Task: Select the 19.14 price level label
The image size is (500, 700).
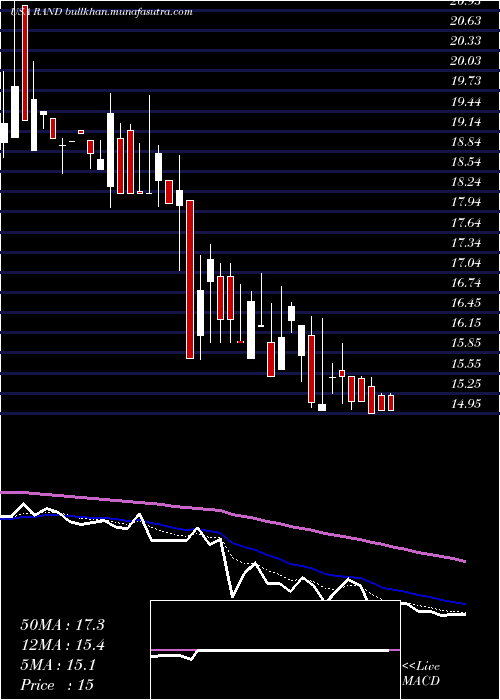Action: coord(466,121)
